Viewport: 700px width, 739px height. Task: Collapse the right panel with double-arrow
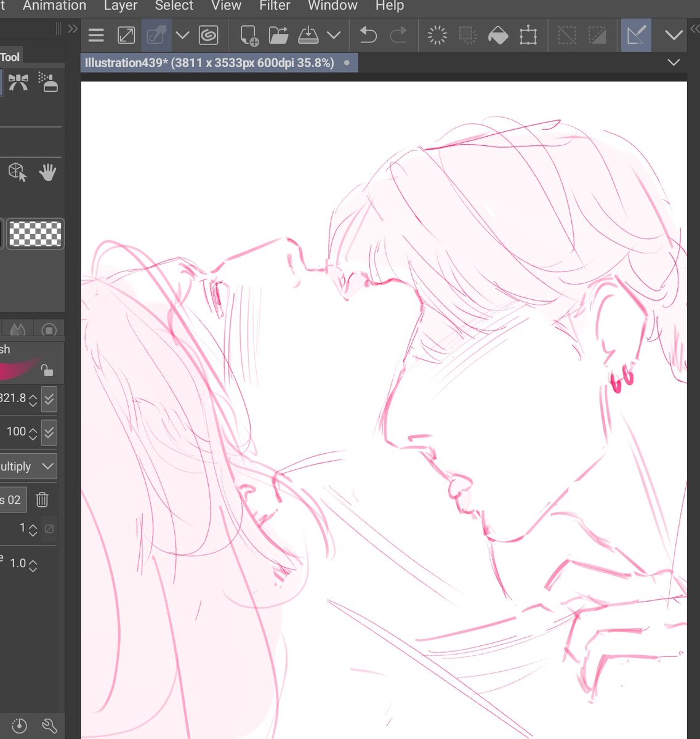click(694, 28)
